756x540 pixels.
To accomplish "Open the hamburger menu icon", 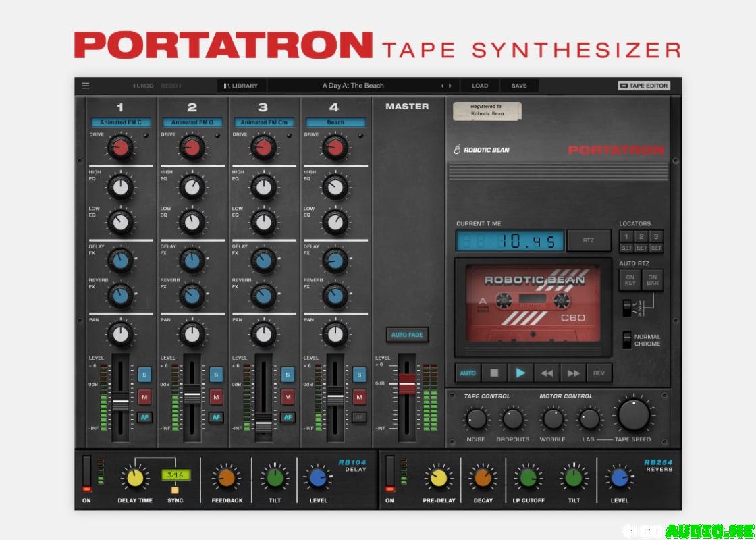I will [x=86, y=86].
